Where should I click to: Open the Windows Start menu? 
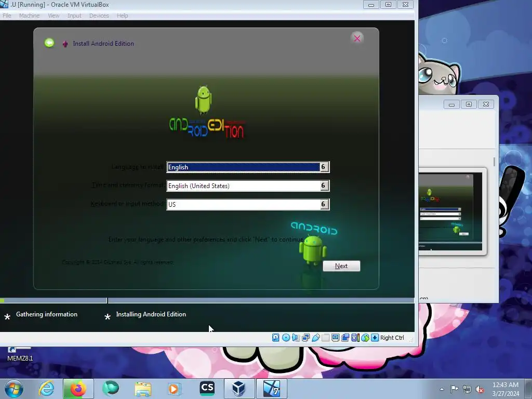14,389
